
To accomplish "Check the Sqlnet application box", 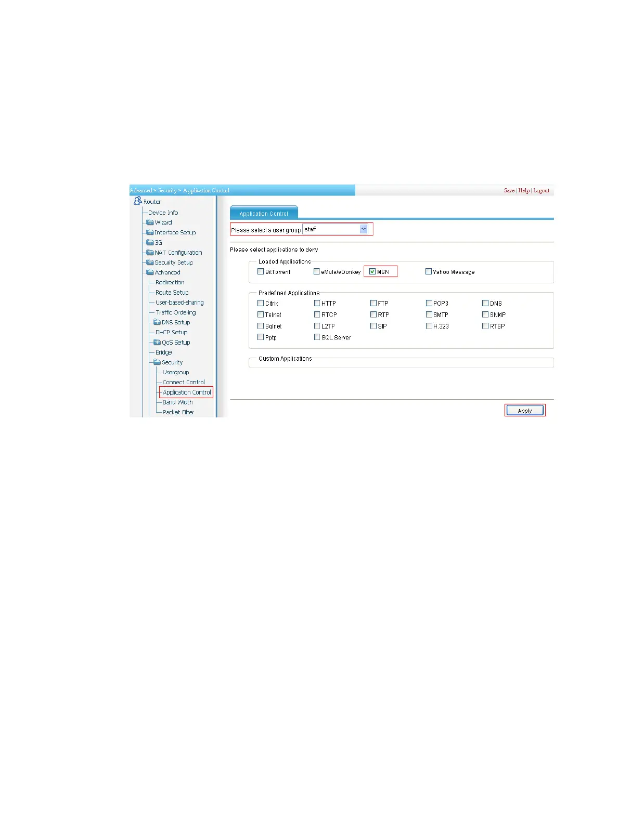I will tap(261, 326).
